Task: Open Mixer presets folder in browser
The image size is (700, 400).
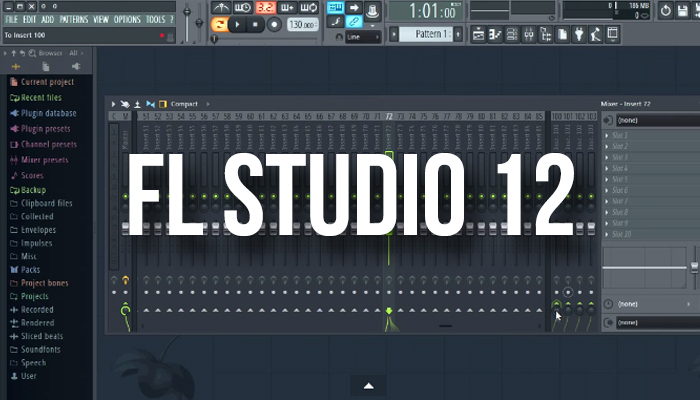Action: (44, 160)
